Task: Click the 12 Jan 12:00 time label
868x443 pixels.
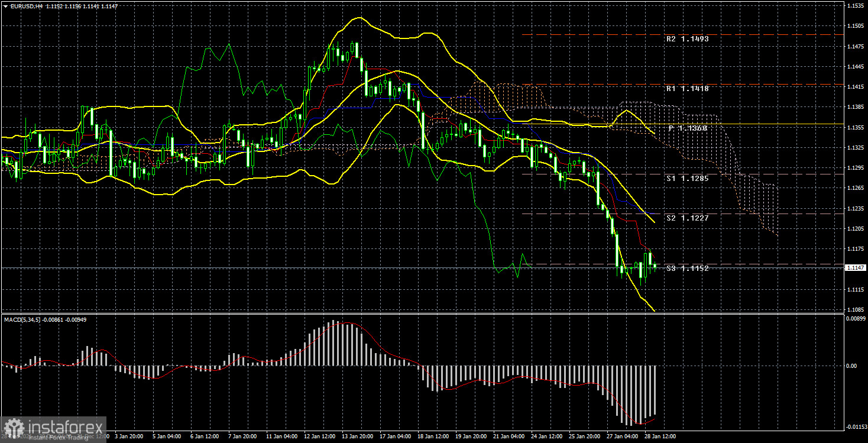Action: click(319, 436)
